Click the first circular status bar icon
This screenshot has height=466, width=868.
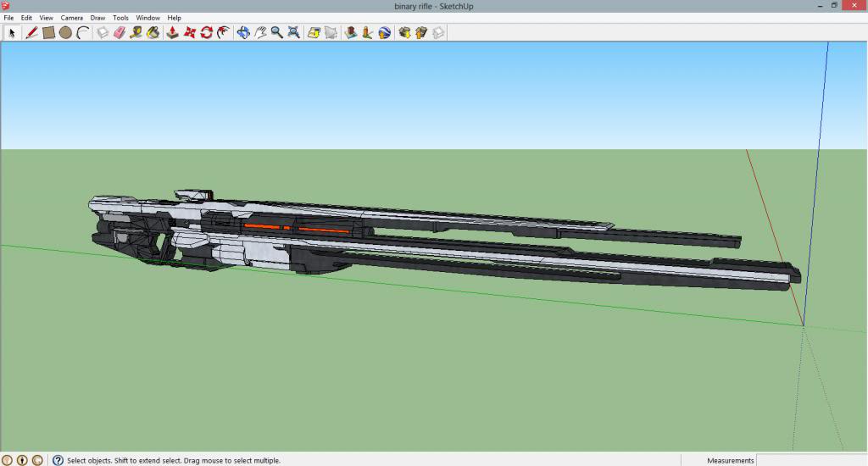pyautogui.click(x=7, y=460)
